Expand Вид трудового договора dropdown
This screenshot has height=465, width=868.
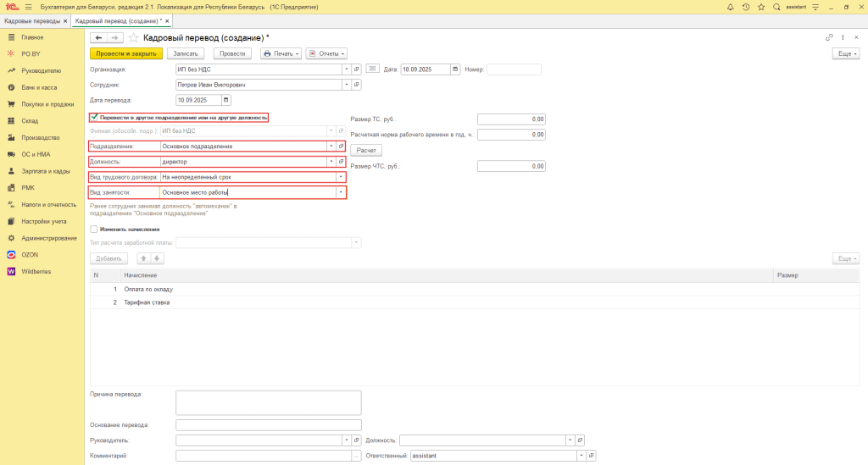tap(341, 177)
